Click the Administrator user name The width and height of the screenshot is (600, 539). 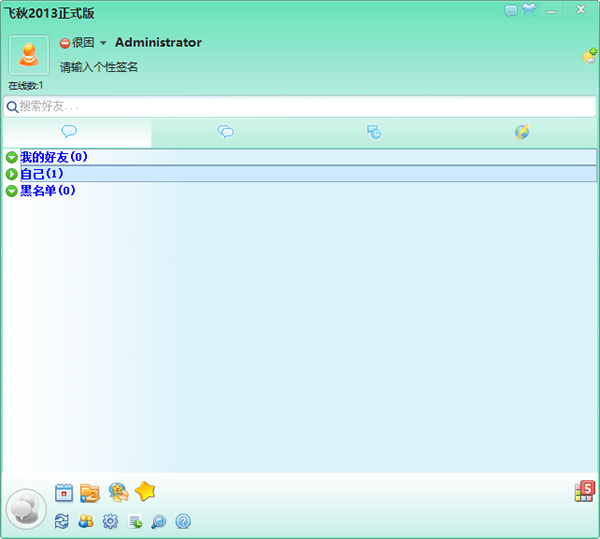[x=158, y=42]
